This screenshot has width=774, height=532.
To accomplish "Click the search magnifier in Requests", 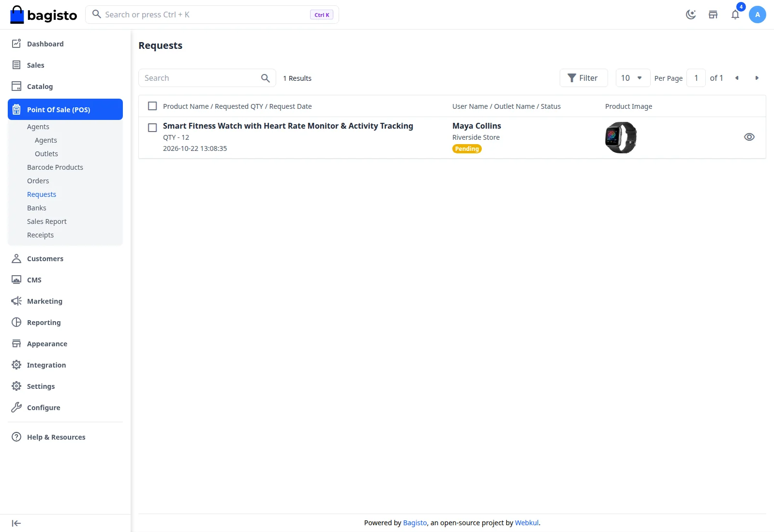I will pyautogui.click(x=265, y=78).
